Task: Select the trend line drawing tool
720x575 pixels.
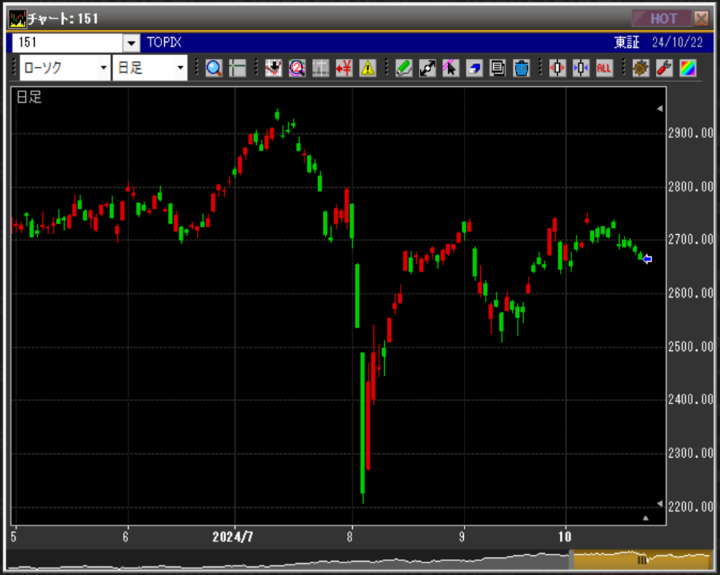Action: 427,68
